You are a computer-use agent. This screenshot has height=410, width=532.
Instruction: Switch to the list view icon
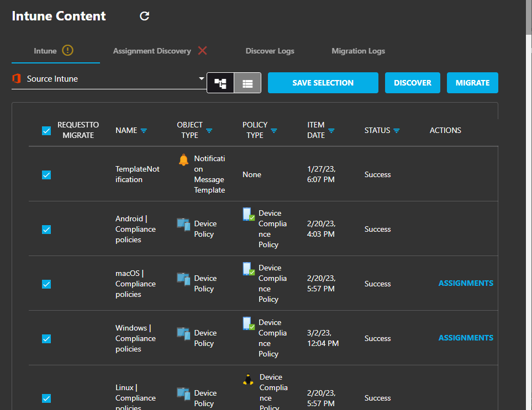(x=247, y=83)
